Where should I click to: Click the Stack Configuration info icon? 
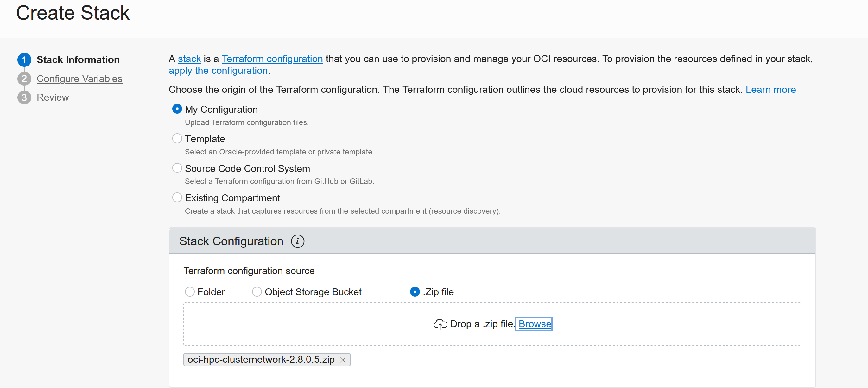(x=298, y=241)
